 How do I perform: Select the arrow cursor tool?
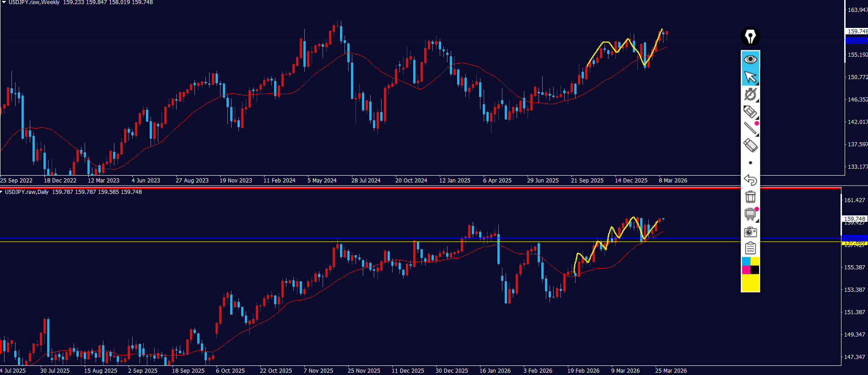click(x=750, y=77)
